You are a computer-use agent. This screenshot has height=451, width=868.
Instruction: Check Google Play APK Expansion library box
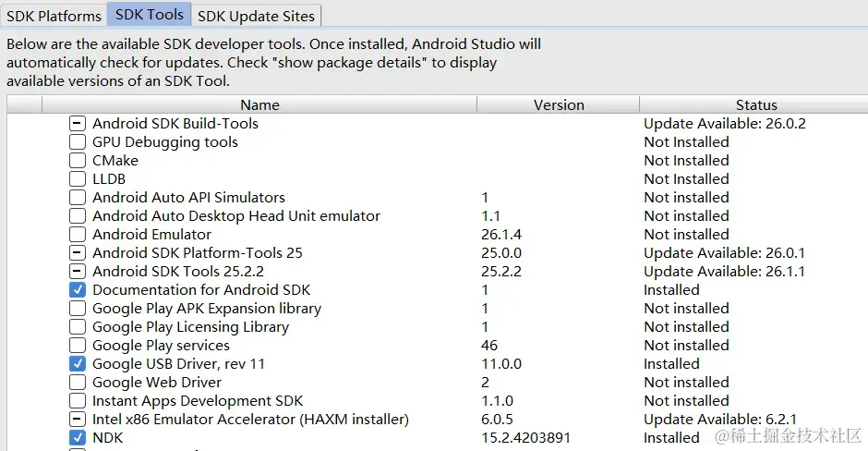click(x=78, y=308)
